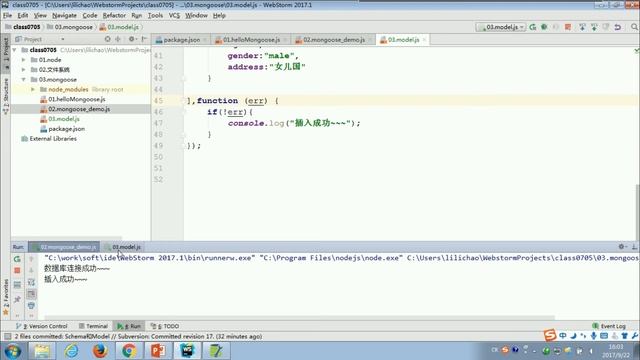This screenshot has width=640, height=360.
Task: Open the Terminal tool window
Action: 93,326
